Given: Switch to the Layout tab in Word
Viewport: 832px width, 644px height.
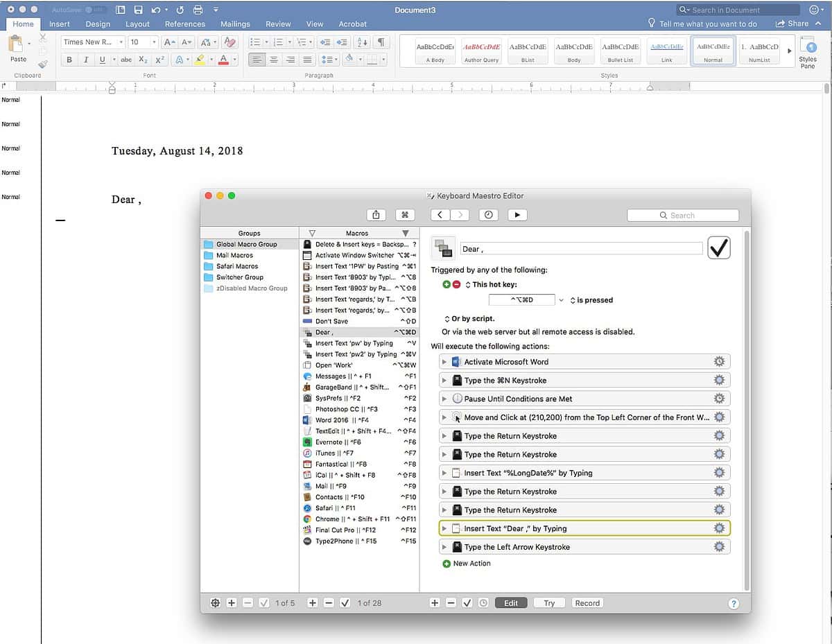Looking at the screenshot, I should 137,24.
